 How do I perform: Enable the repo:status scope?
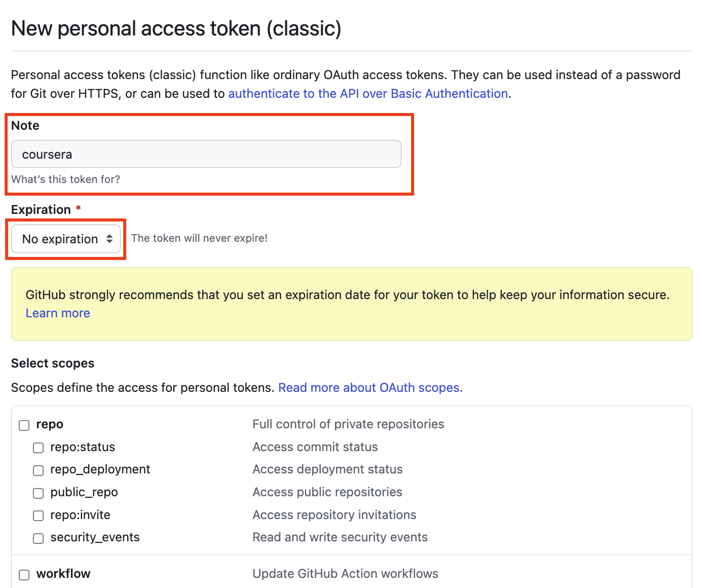tap(39, 448)
